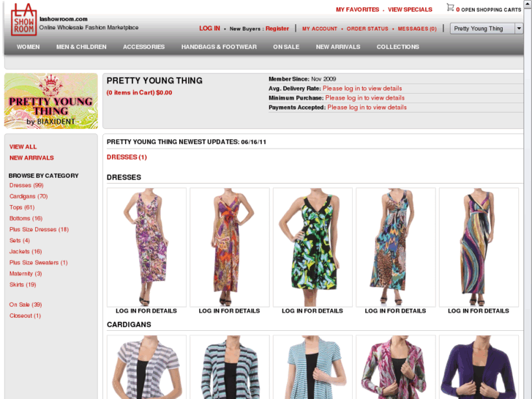This screenshot has height=399, width=532.
Task: Open the blue leopard zigzag dress thumbnail
Action: [x=396, y=247]
